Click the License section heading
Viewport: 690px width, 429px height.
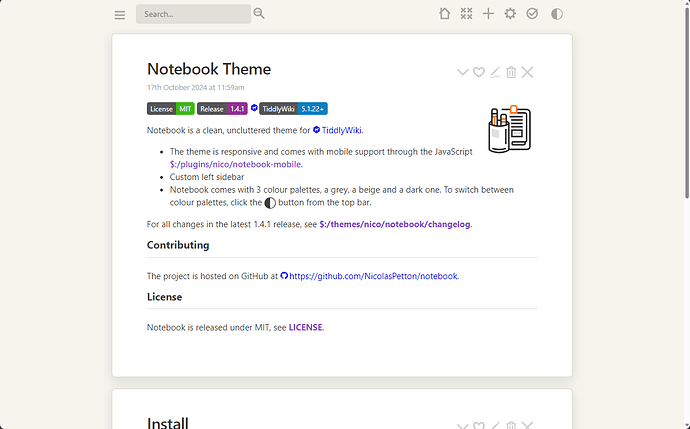165,297
